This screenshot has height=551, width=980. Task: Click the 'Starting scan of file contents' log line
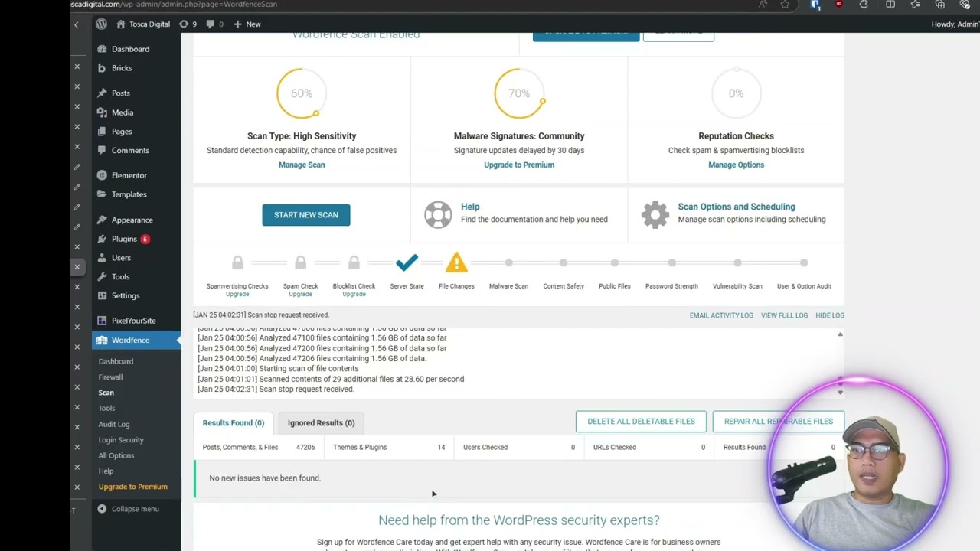278,369
